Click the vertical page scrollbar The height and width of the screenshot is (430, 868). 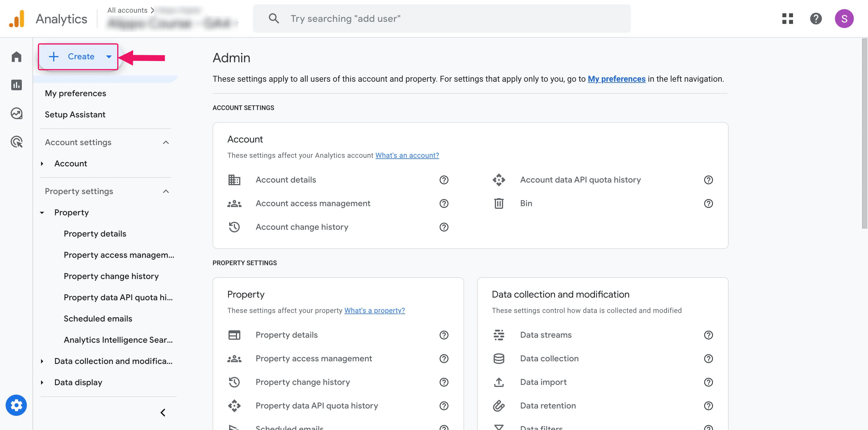click(864, 135)
